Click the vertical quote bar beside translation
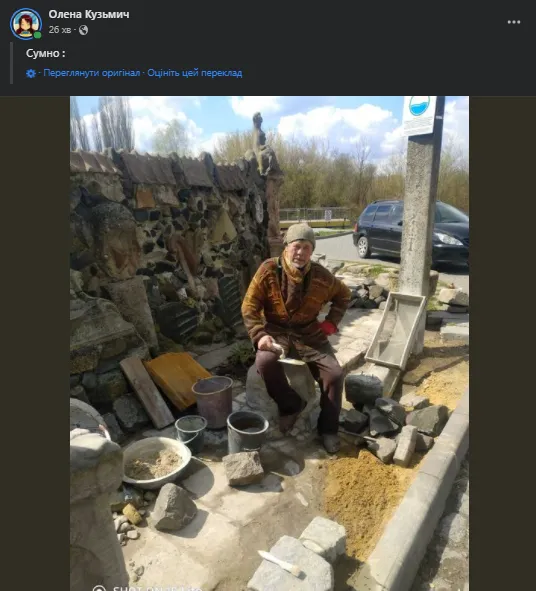Screen dimensions: 536x591 click(11, 63)
